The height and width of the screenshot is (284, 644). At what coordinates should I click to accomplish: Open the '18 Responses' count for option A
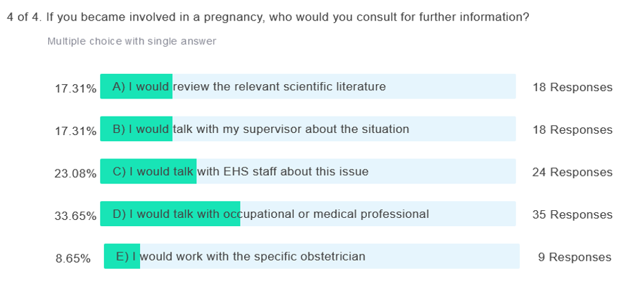[572, 87]
